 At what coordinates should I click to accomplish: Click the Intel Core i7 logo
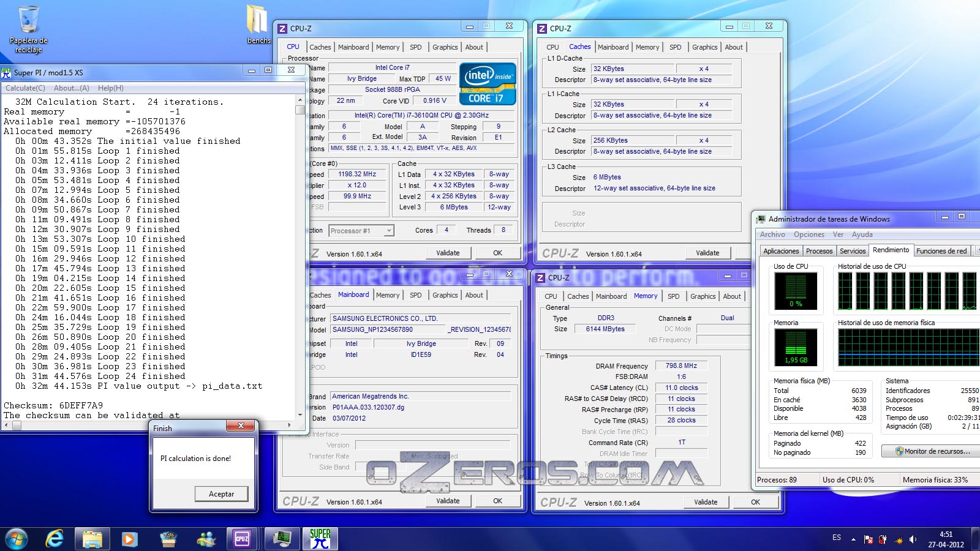tap(488, 84)
